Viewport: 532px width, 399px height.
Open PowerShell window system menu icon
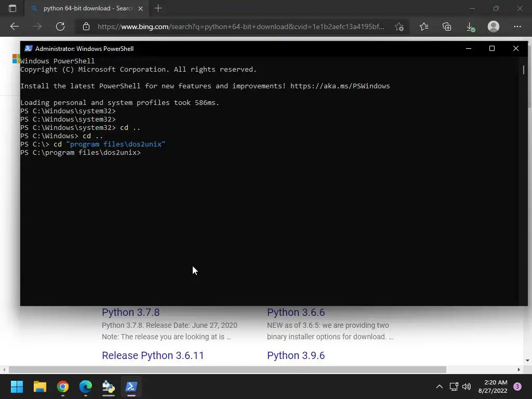coord(29,48)
